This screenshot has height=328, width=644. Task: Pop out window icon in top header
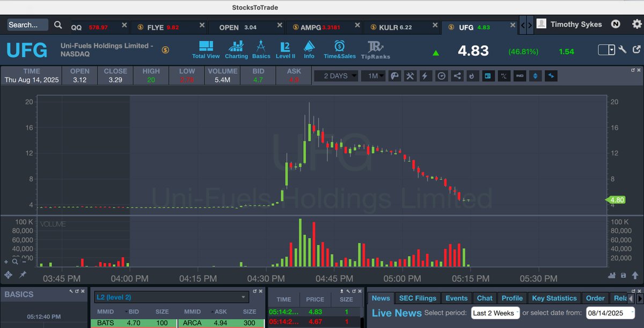[636, 50]
